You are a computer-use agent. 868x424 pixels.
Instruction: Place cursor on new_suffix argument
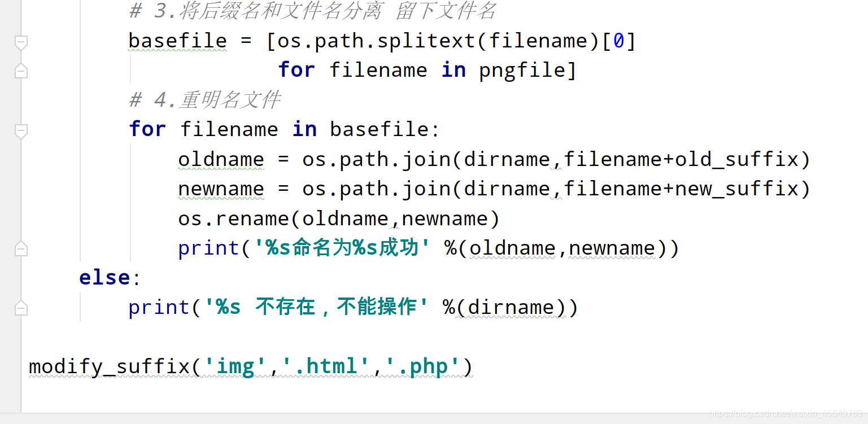pyautogui.click(x=736, y=189)
